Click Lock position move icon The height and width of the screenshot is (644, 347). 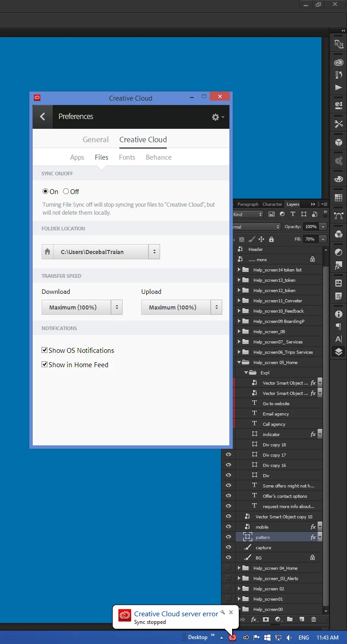[262, 239]
